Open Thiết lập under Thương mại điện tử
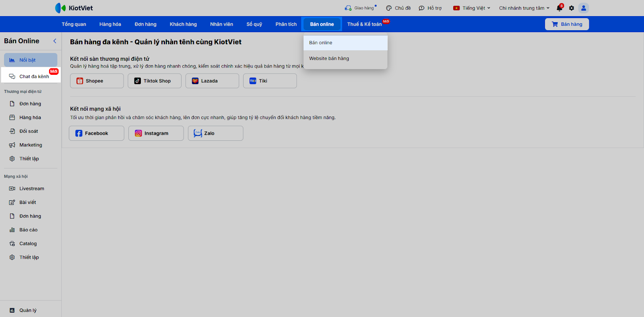The image size is (644, 317). click(31, 158)
